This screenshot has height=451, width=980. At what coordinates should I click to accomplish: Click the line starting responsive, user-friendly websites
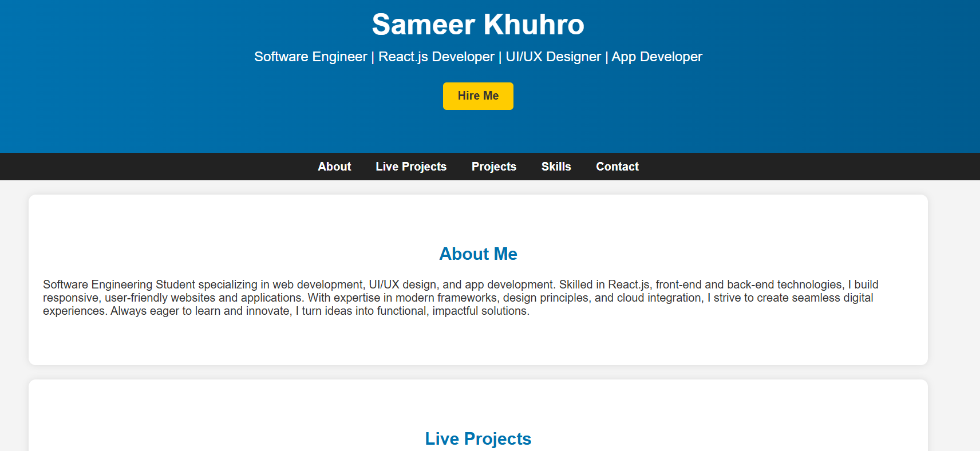click(x=458, y=298)
